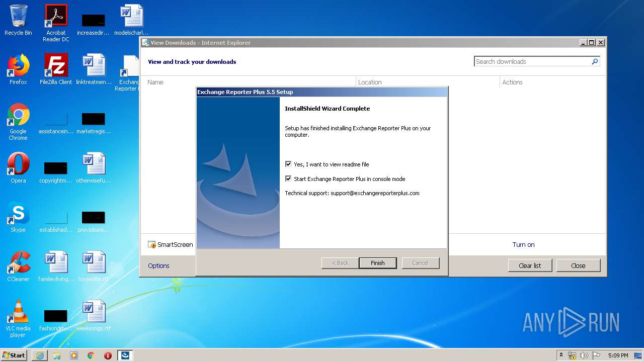The image size is (644, 362).
Task: Click Actions column header in downloads
Action: tap(550, 82)
